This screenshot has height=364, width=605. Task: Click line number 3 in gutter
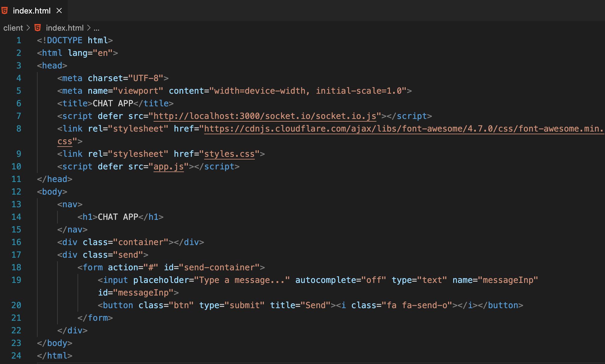pos(19,65)
